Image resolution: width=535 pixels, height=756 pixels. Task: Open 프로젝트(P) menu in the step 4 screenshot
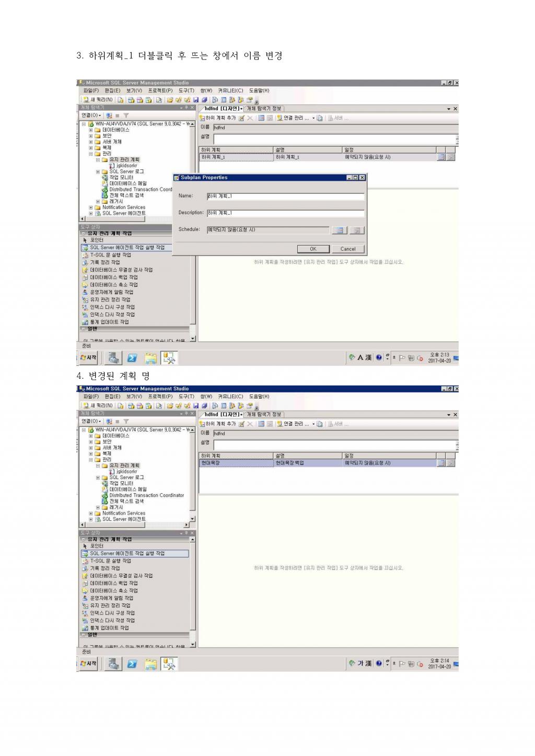(160, 397)
